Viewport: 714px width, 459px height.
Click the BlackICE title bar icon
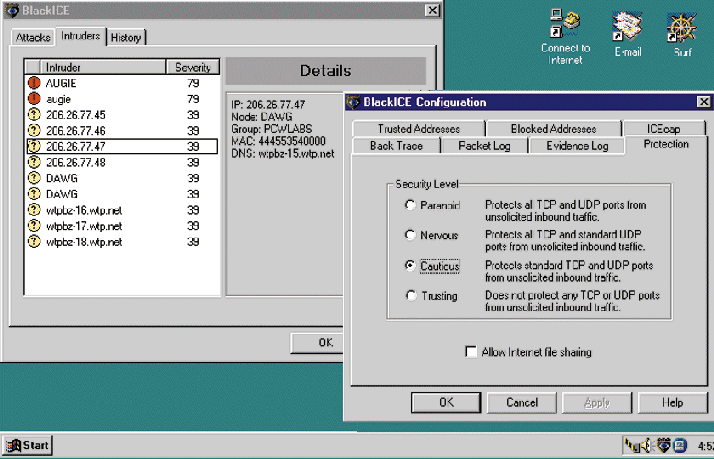click(x=12, y=10)
